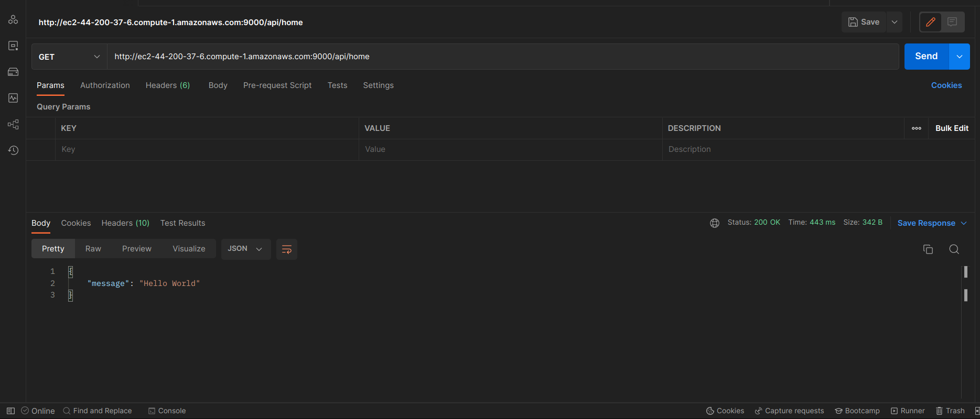This screenshot has width=980, height=419.
Task: Toggle line wrap in response body
Action: [x=286, y=249]
